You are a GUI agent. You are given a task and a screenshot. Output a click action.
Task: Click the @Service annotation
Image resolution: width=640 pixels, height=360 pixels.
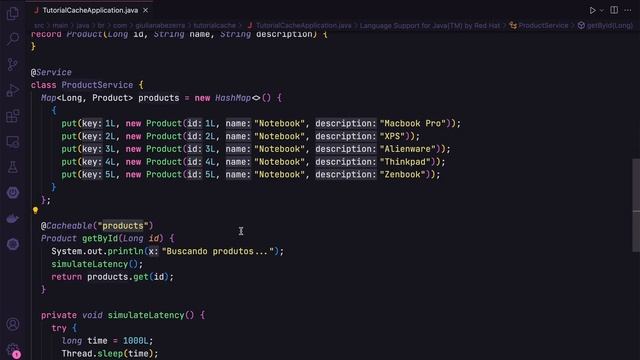51,72
